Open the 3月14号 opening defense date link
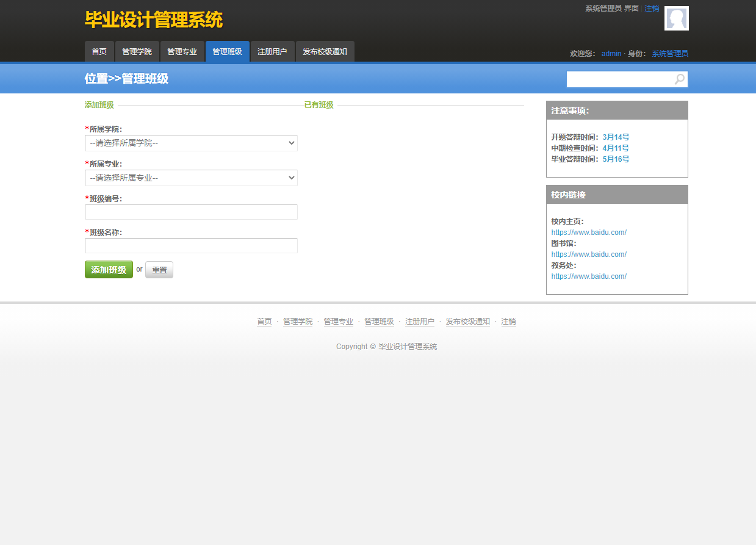The height and width of the screenshot is (545, 756). 616,137
